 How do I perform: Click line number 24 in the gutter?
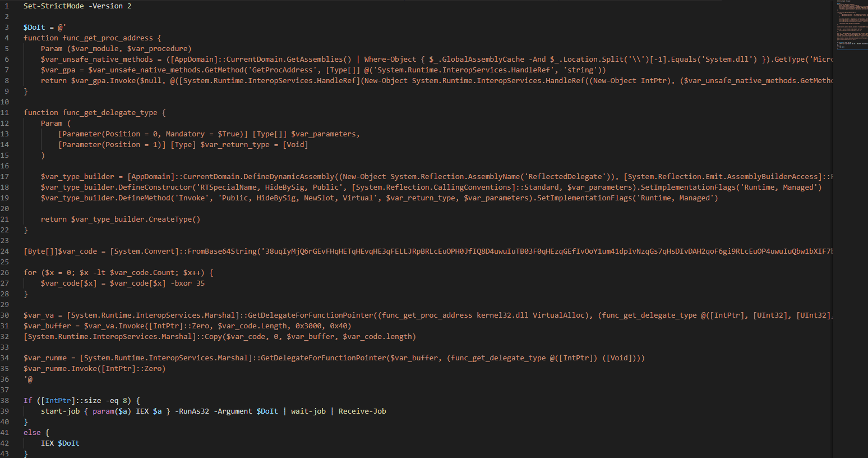5,251
